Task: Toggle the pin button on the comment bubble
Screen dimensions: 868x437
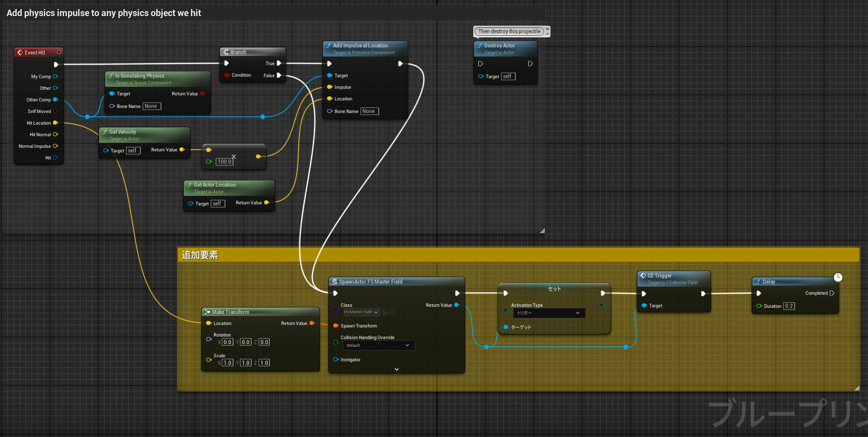Action: click(547, 29)
